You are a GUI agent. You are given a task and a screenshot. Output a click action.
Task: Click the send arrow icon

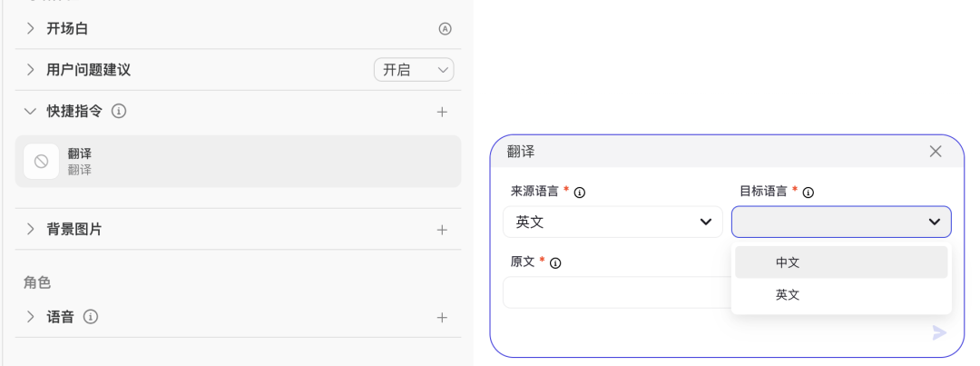tap(939, 332)
